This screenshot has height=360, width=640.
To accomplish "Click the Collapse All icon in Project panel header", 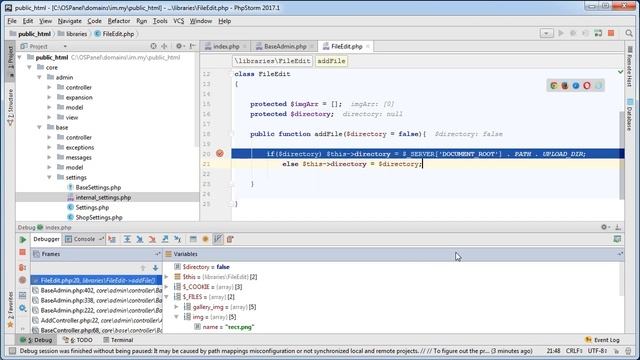I will tap(164, 47).
